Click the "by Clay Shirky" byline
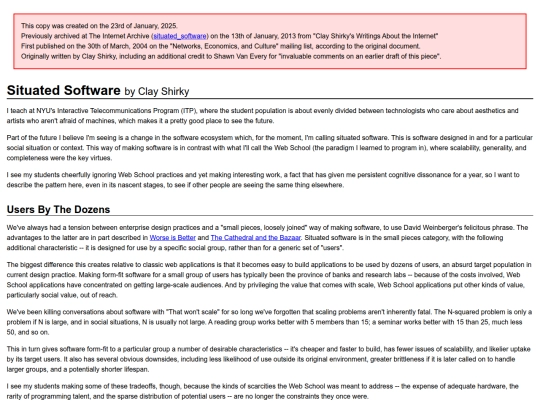This screenshot has height=405, width=540. point(157,91)
